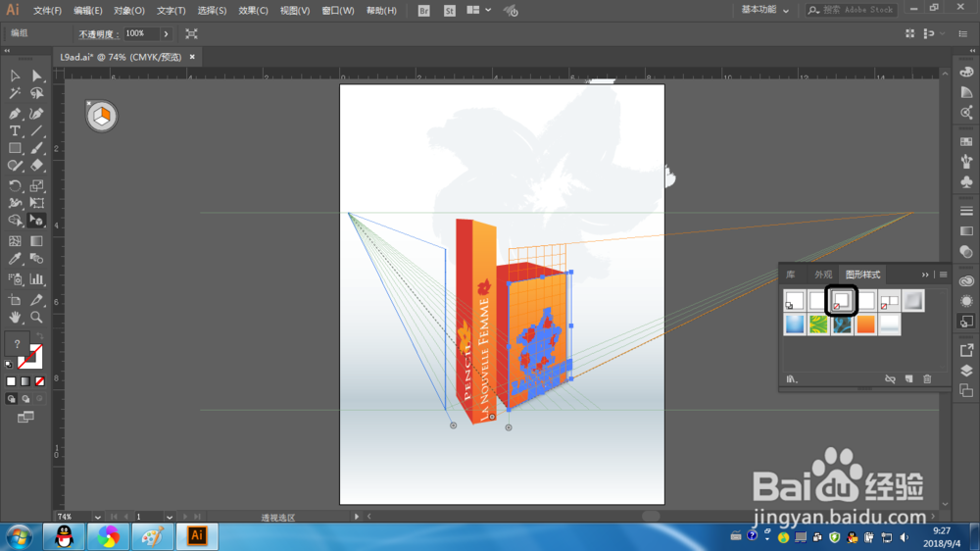The width and height of the screenshot is (980, 551).
Task: Click the perspective plane switching widget
Action: (101, 116)
